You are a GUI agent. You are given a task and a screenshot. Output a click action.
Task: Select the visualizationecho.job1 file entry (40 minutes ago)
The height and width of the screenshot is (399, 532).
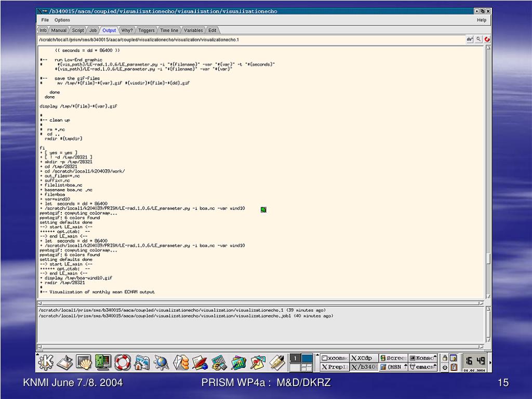point(186,316)
